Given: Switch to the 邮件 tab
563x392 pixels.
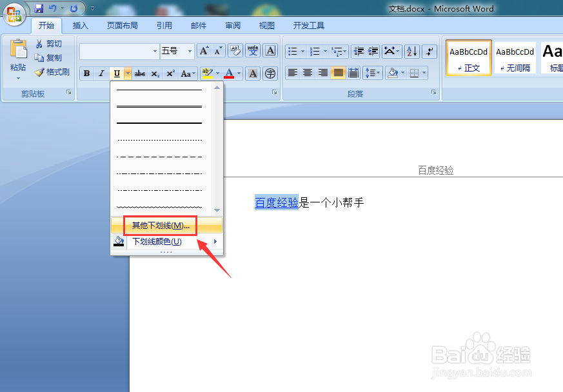Looking at the screenshot, I should [x=199, y=26].
